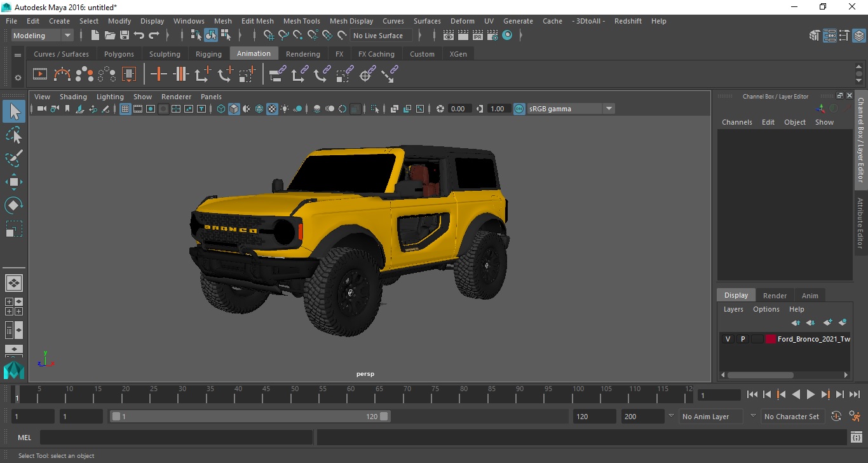Click the set key on scale shelf icon

point(247,74)
